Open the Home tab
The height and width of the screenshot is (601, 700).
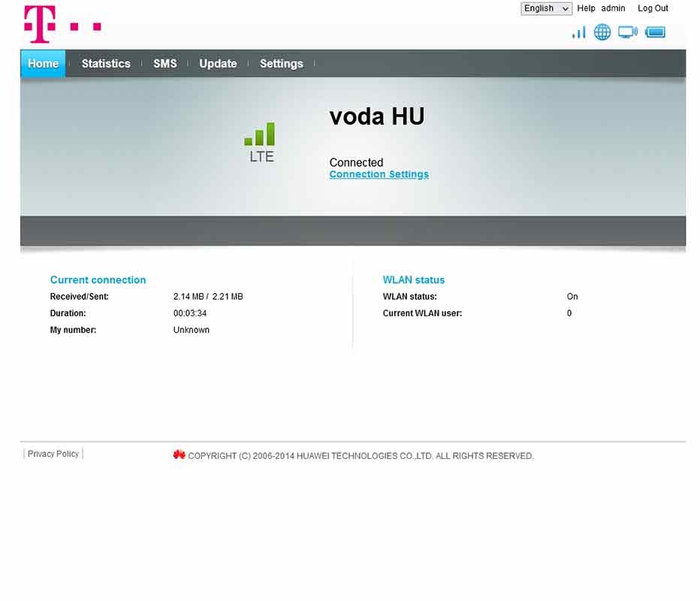pyautogui.click(x=43, y=63)
